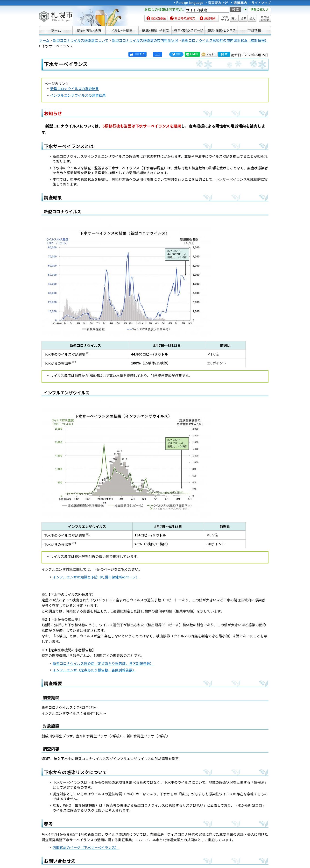Open 情報の探し方 help link
310x868 pixels.
[259, 9]
